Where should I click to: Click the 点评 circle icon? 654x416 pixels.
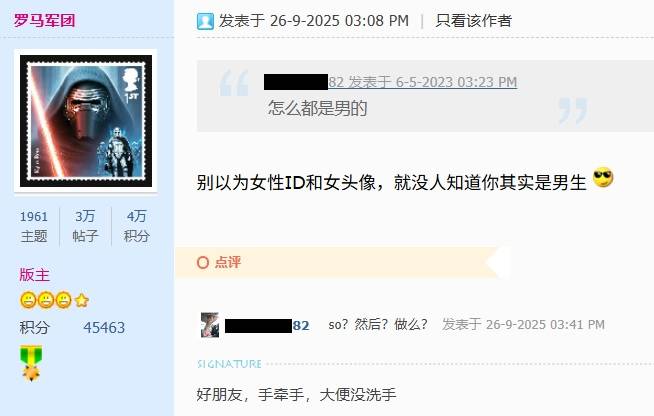pos(203,262)
